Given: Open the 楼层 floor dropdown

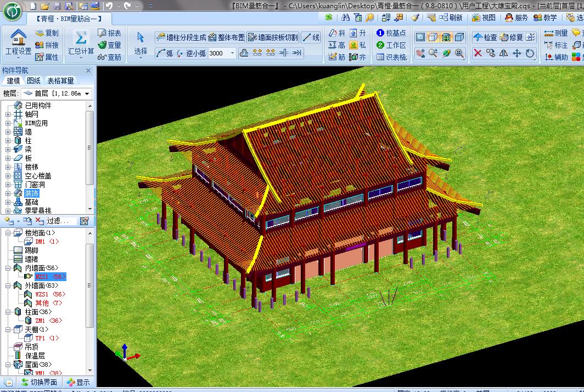Looking at the screenshot, I should pyautogui.click(x=87, y=94).
